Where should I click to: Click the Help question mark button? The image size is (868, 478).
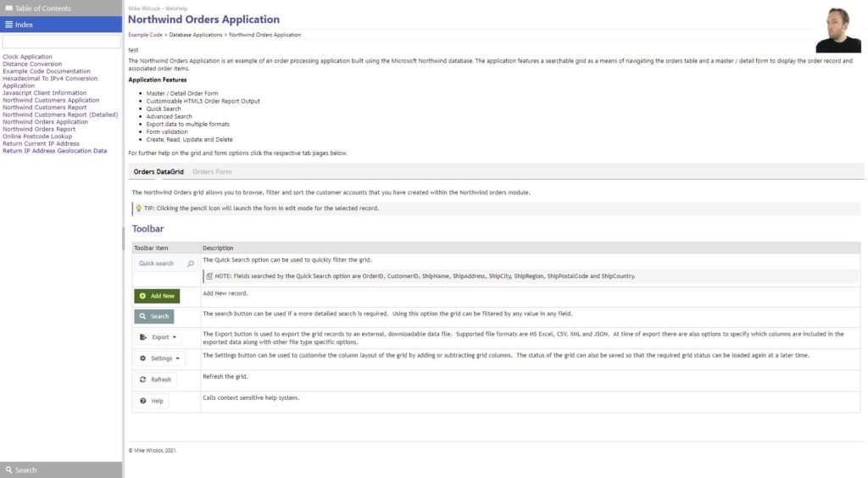click(152, 401)
